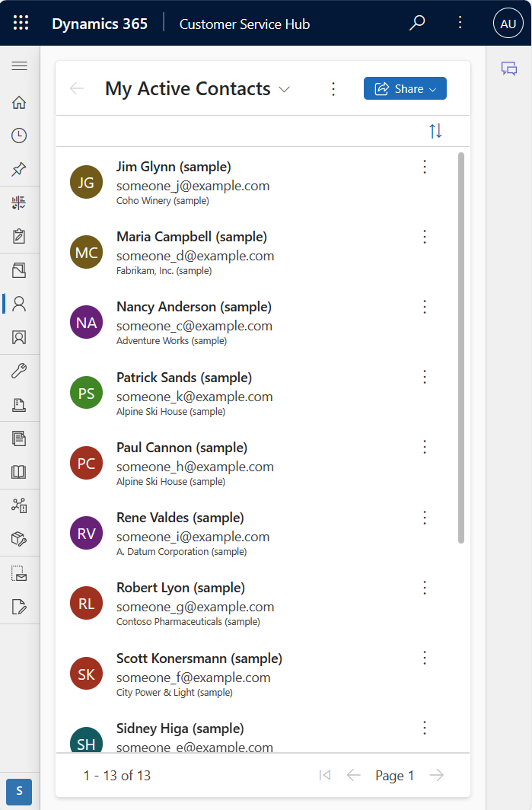Click the SK avatar thumbnail
The height and width of the screenshot is (810, 532).
pos(86,674)
